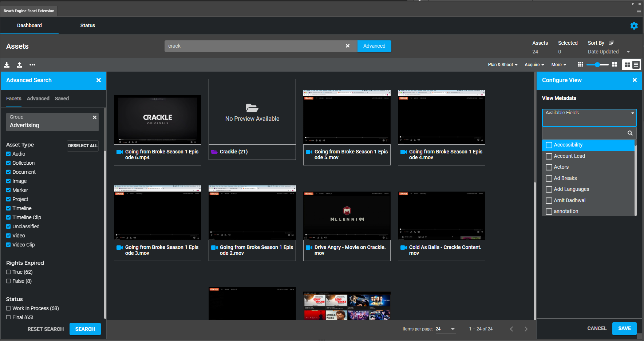Click the search magnifier in Available Fields
644x341 pixels.
pyautogui.click(x=630, y=133)
